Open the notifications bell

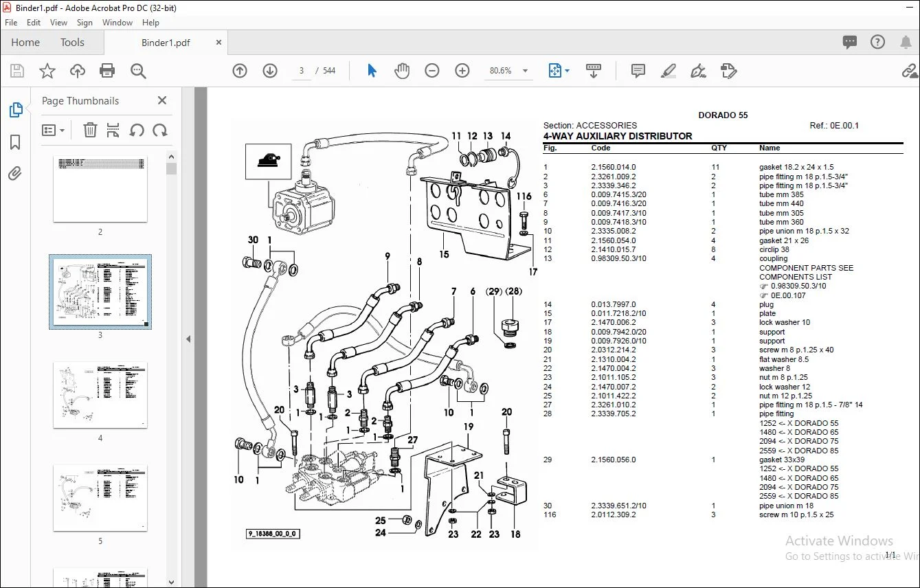click(906, 43)
